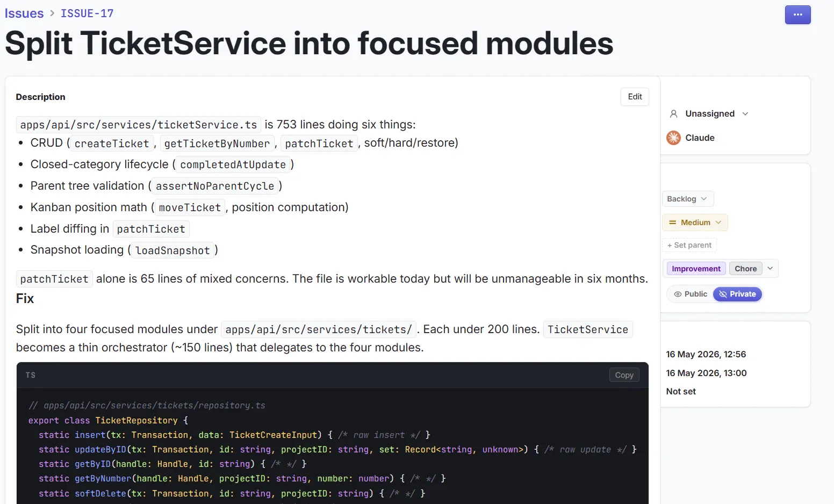Click the Unassigned person icon

[673, 114]
